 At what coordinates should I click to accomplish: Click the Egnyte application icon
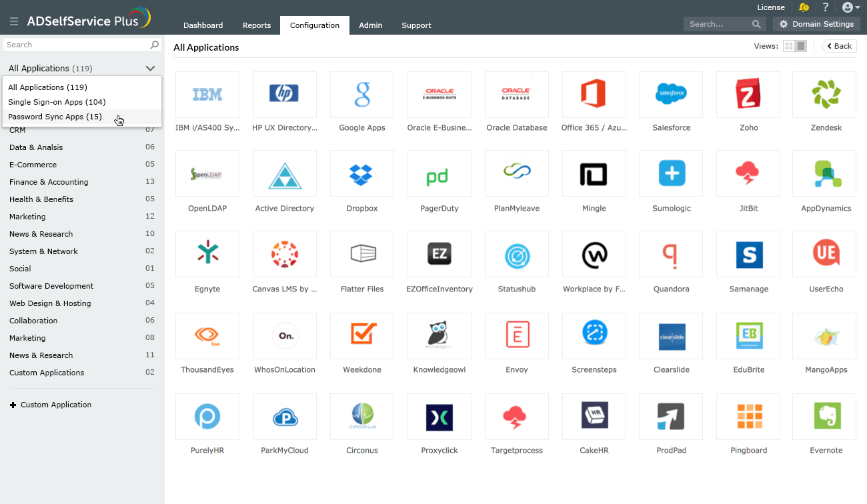[207, 255]
